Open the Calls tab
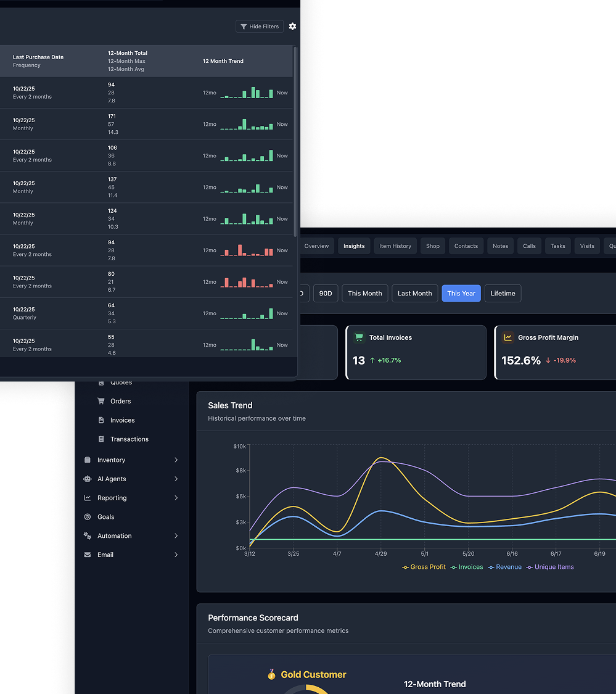Viewport: 616px width, 694px height. click(x=529, y=246)
